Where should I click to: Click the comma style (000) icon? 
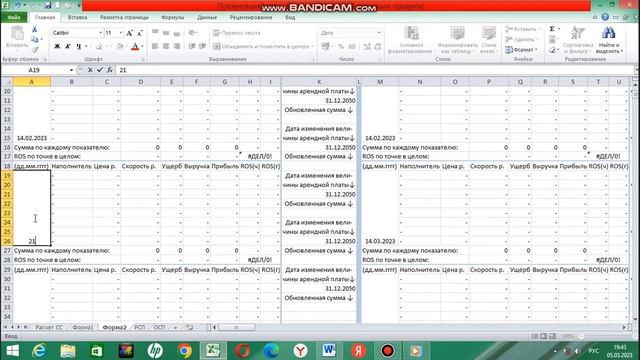click(352, 47)
